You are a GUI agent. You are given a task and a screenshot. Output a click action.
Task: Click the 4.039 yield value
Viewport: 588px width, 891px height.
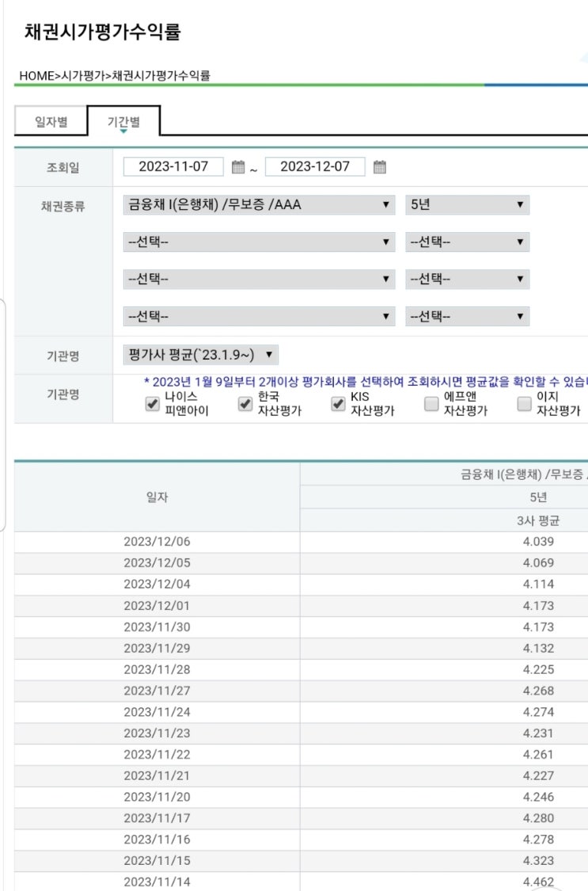[539, 542]
